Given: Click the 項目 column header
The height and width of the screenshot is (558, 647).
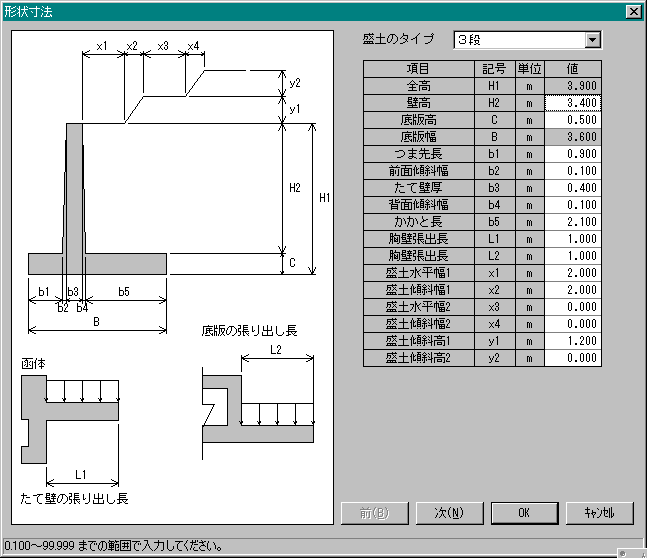Looking at the screenshot, I should tap(419, 69).
